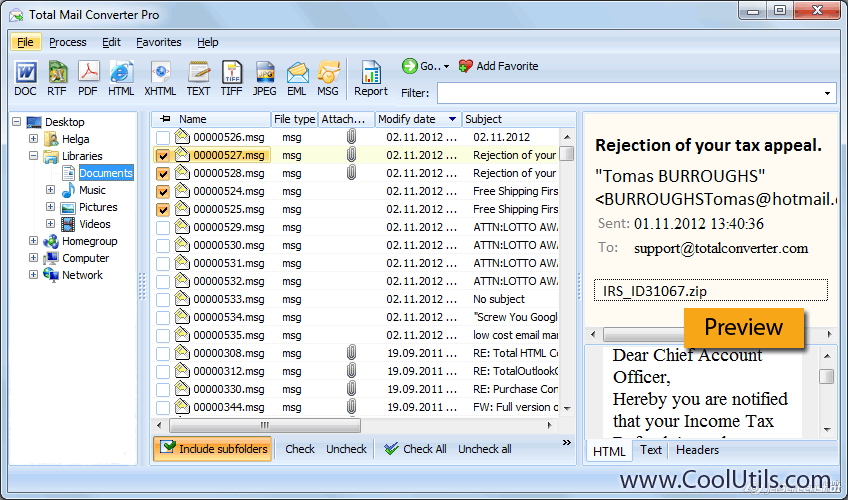Image resolution: width=848 pixels, height=500 pixels.
Task: Click the Homegroup icon in tree
Action: [x=51, y=241]
